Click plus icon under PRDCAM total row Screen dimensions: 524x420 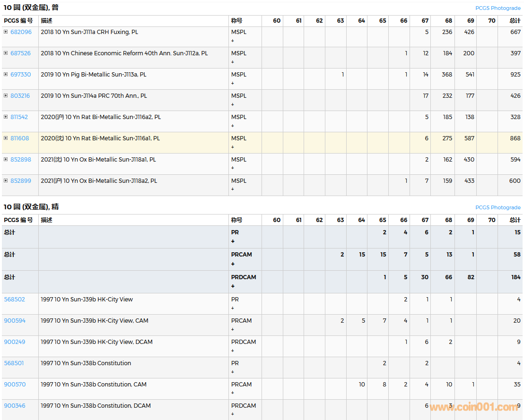click(x=233, y=286)
